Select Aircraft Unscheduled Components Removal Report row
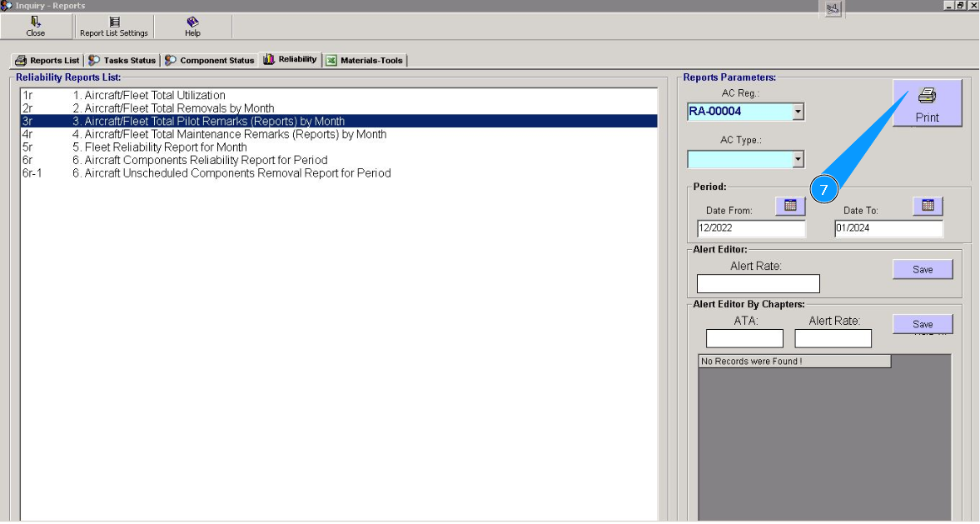 (339, 173)
